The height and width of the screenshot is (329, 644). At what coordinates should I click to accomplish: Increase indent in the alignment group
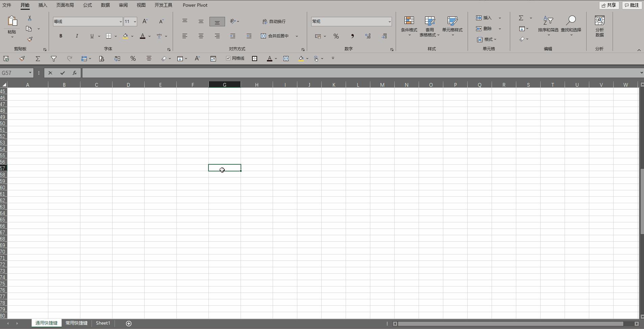[x=249, y=36]
